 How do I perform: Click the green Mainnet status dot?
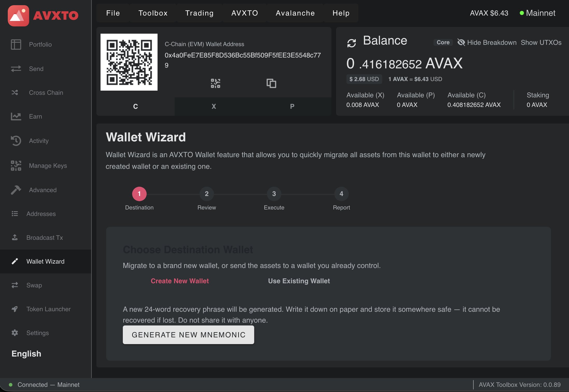(522, 13)
